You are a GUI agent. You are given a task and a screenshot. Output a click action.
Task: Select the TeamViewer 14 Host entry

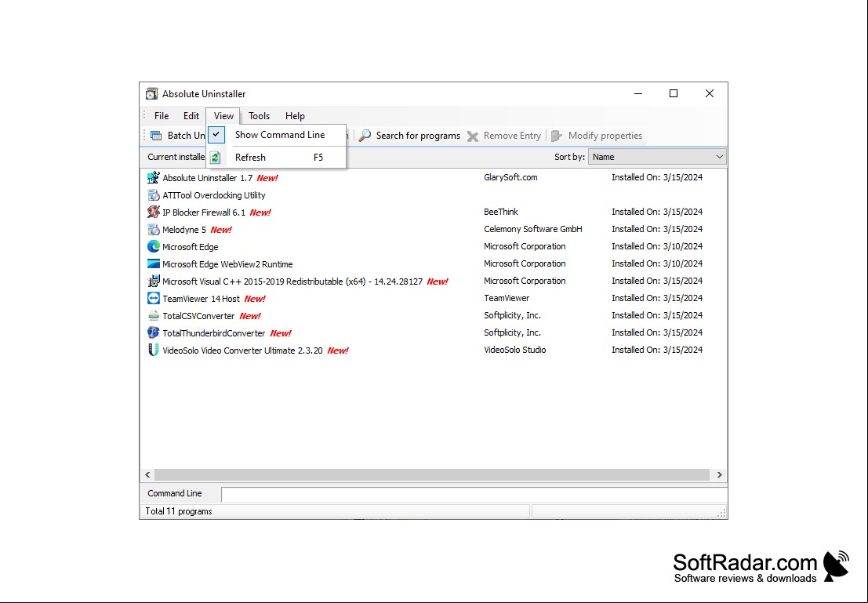(201, 299)
